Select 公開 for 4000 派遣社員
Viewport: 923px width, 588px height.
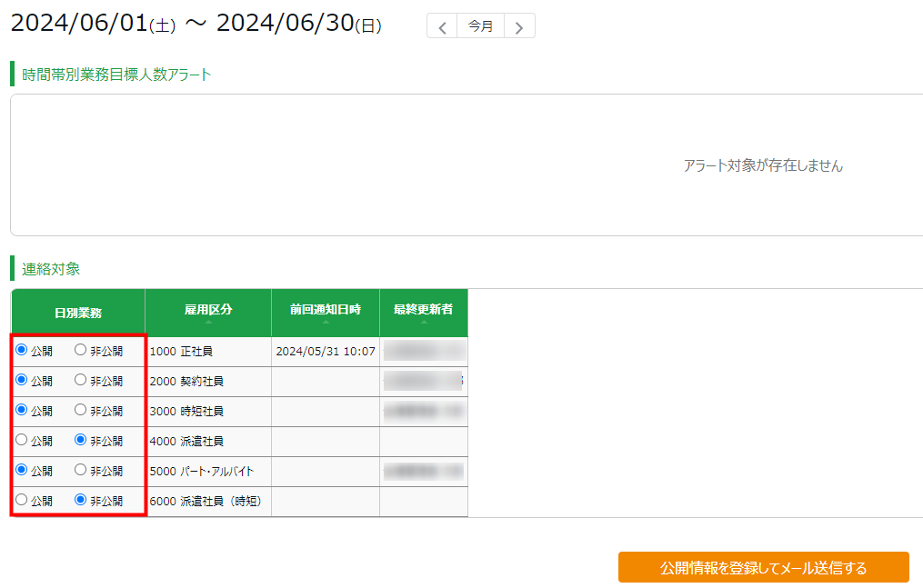[x=22, y=440]
